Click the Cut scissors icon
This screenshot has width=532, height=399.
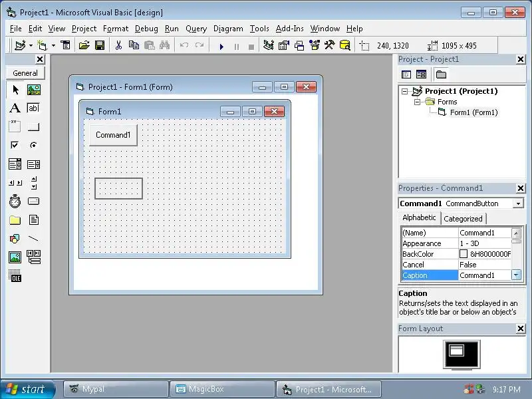pos(118,45)
